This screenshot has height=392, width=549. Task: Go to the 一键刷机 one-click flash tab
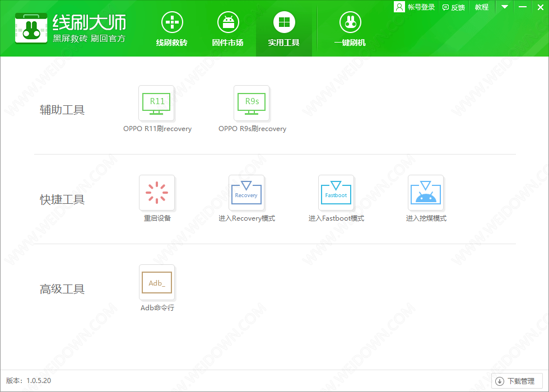coord(350,29)
